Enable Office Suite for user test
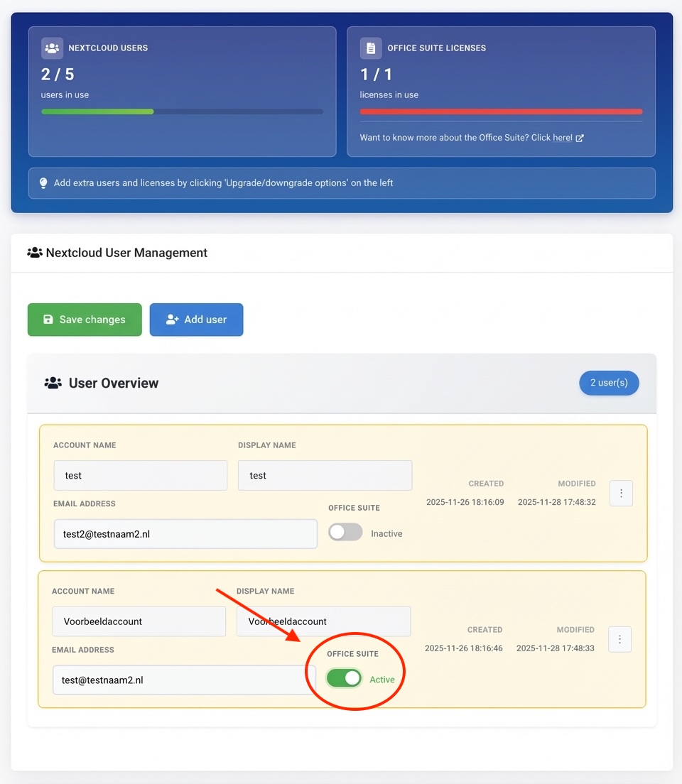The width and height of the screenshot is (682, 784). [x=345, y=532]
